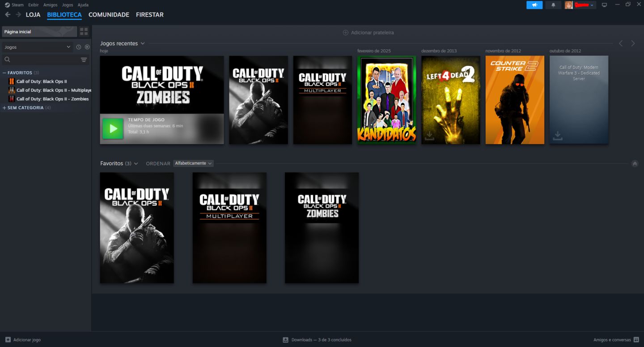Open the Ajuda menu

83,5
